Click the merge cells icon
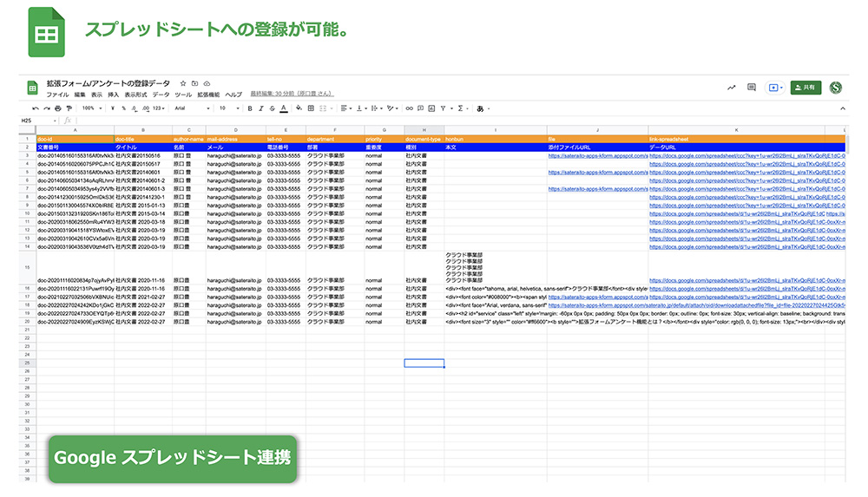Viewport: 868px width, 497px height. [x=323, y=108]
